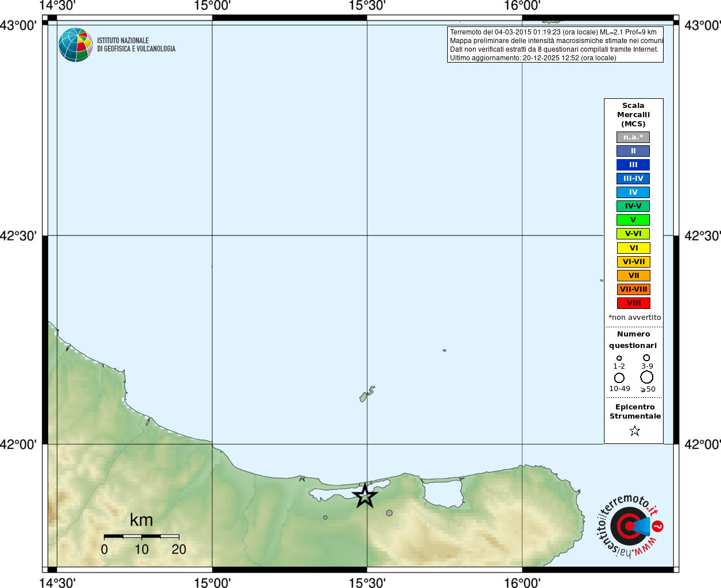Click the 1-2 questionnaires circle symbol
The image size is (721, 588).
619,358
